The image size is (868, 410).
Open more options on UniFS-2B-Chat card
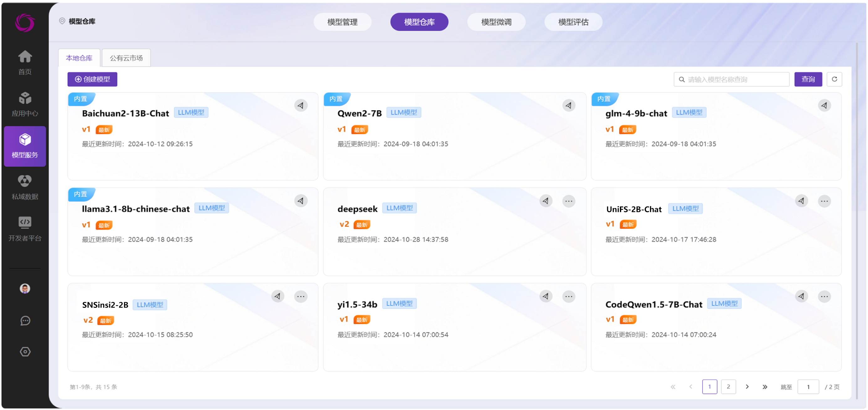coord(824,201)
